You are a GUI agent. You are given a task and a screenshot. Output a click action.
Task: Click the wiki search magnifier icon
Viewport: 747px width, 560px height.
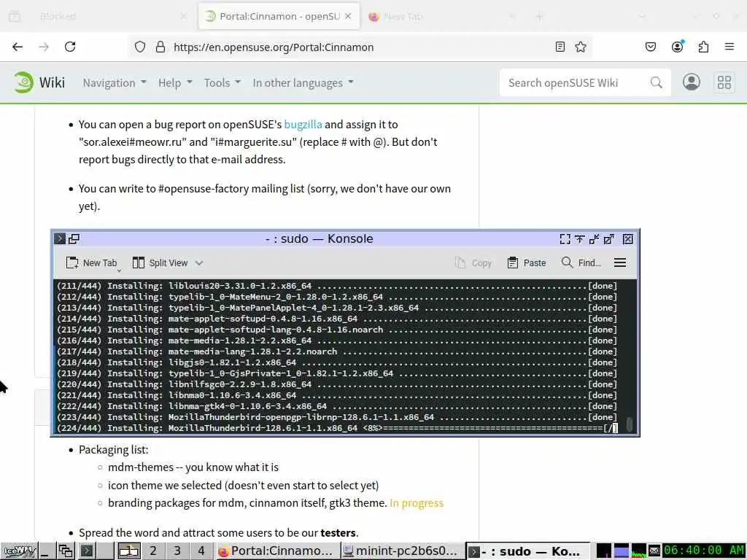(x=656, y=82)
